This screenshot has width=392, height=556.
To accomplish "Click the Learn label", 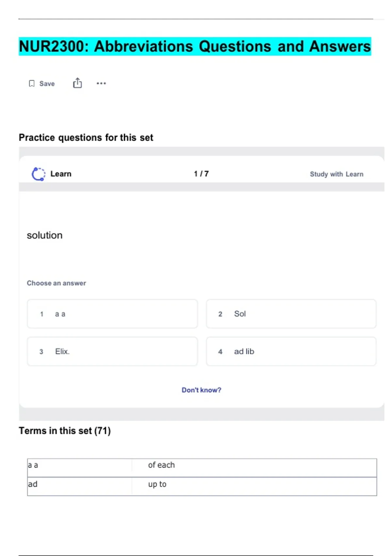I will click(x=61, y=174).
